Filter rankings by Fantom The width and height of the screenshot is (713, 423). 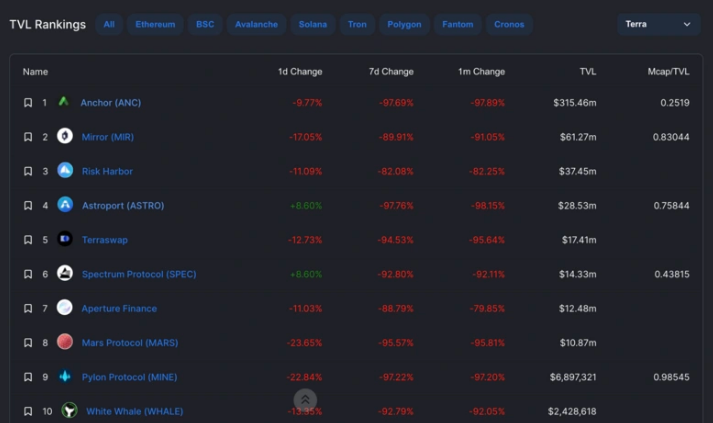point(458,24)
